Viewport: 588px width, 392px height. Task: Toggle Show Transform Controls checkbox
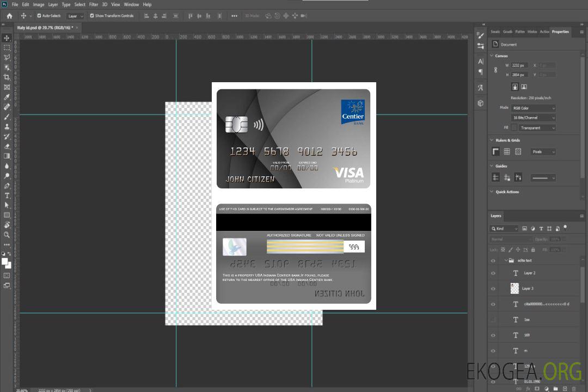(92, 16)
